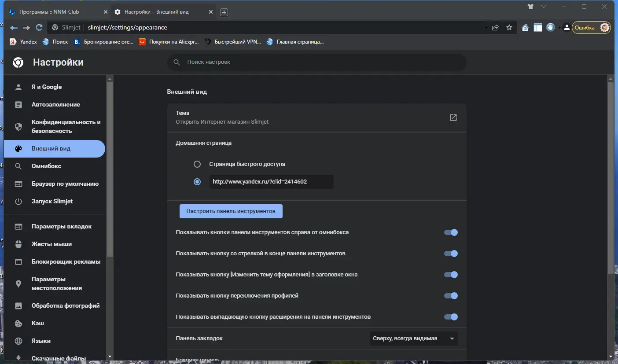618x364 pixels.
Task: Open Омнибокс settings section
Action: [x=55, y=166]
